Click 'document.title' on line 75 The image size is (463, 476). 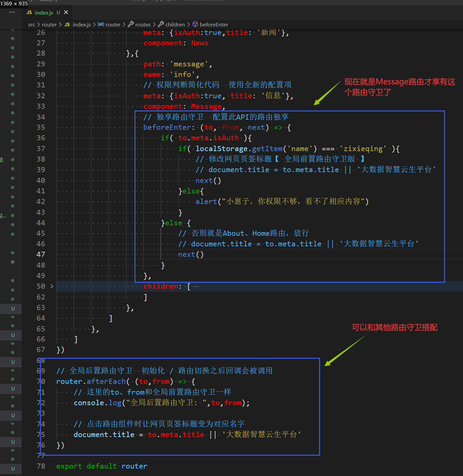tap(104, 435)
